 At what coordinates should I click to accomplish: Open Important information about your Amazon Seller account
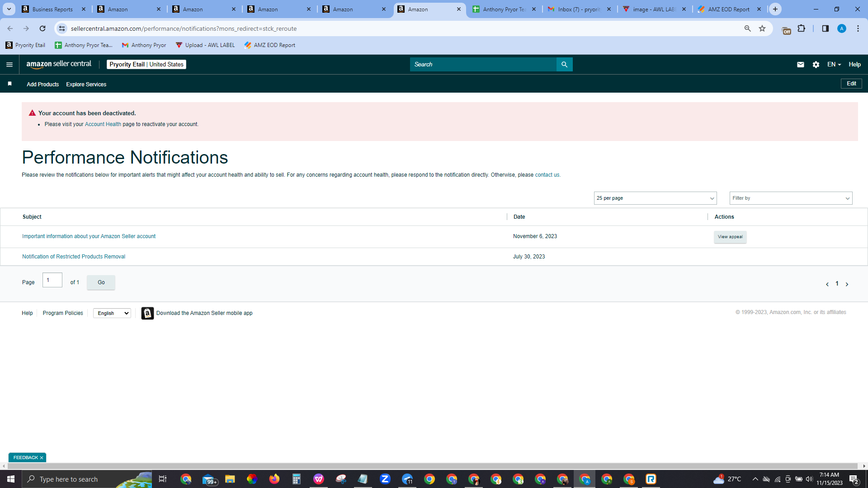coord(89,236)
